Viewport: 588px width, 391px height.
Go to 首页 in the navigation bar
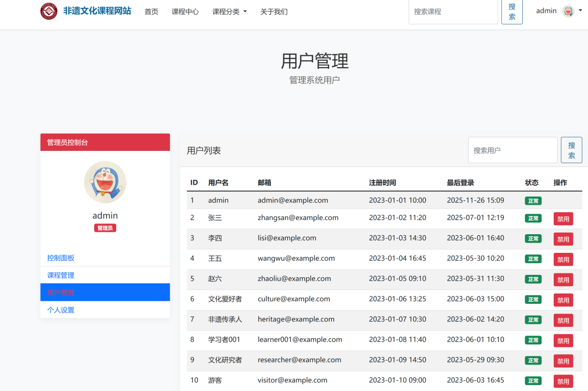pos(151,12)
